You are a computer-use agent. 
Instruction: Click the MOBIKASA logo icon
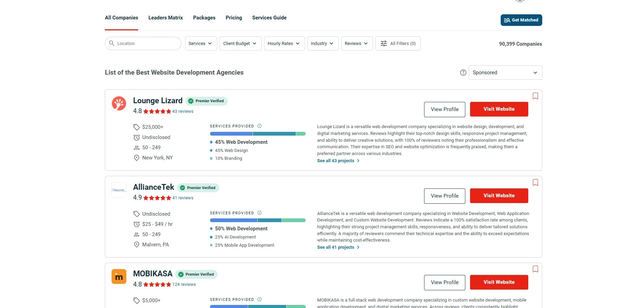tap(119, 277)
